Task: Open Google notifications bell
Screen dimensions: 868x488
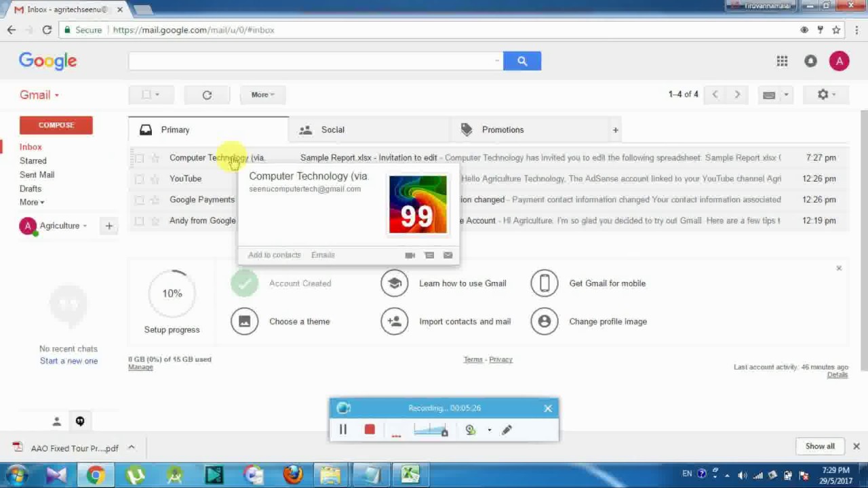Action: tap(810, 61)
